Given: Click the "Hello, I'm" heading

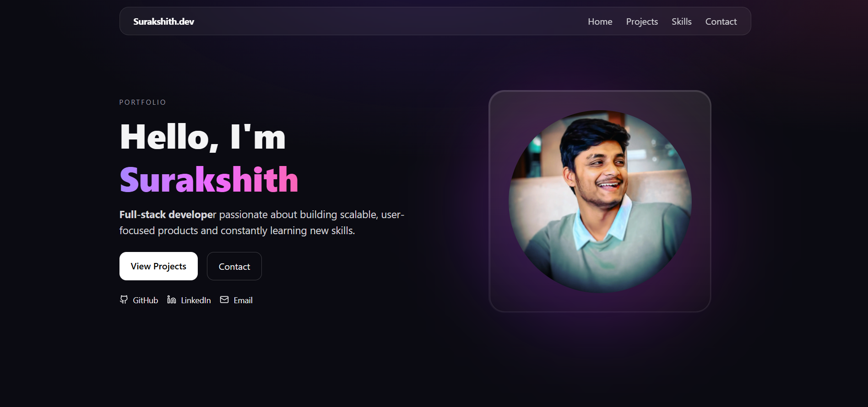Looking at the screenshot, I should pyautogui.click(x=203, y=137).
